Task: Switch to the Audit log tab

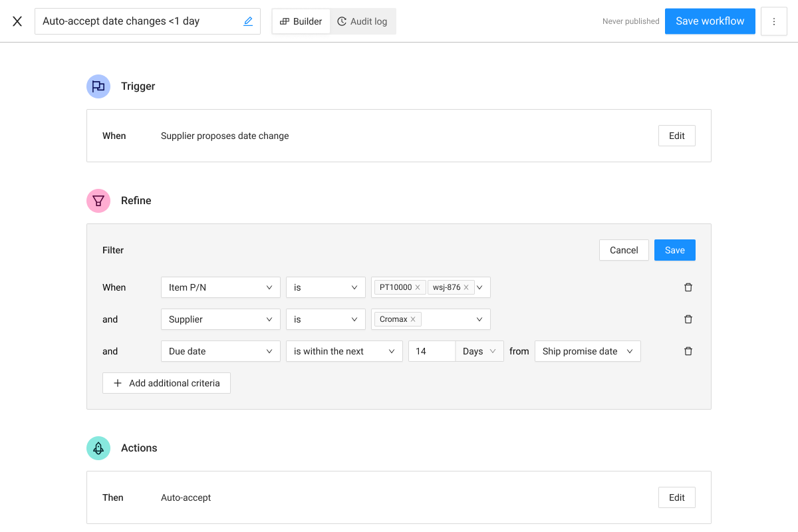Action: 362,21
